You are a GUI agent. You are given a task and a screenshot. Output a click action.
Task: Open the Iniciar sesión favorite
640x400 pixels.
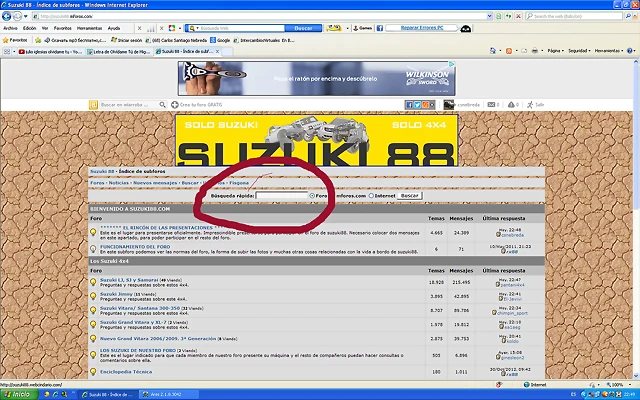[127, 40]
